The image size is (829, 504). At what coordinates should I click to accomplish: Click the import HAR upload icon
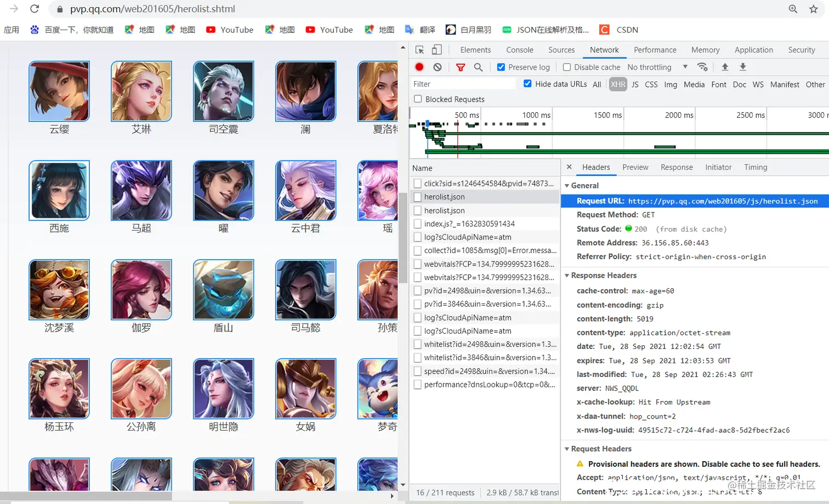pyautogui.click(x=725, y=67)
